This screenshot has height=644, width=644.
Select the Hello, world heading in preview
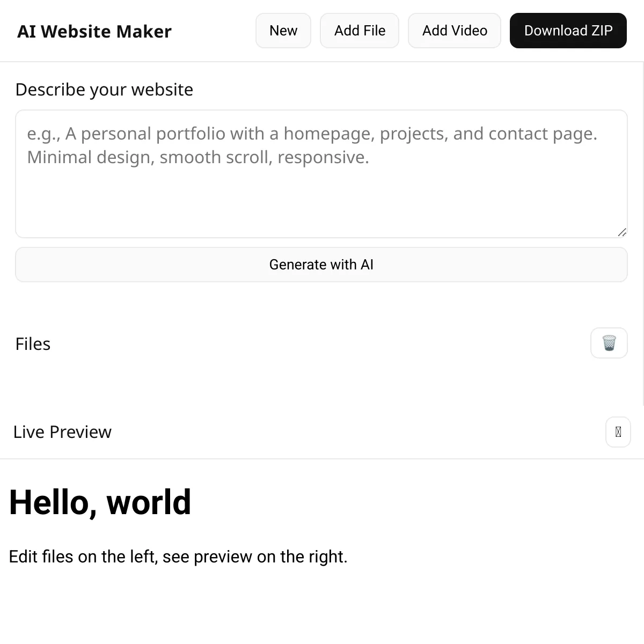click(x=100, y=501)
